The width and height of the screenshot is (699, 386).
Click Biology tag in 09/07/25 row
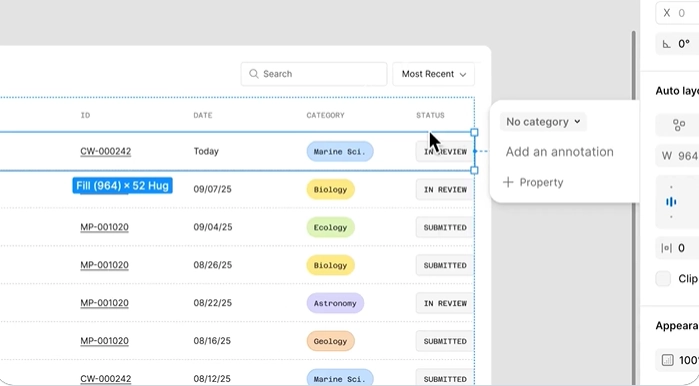pyautogui.click(x=330, y=189)
